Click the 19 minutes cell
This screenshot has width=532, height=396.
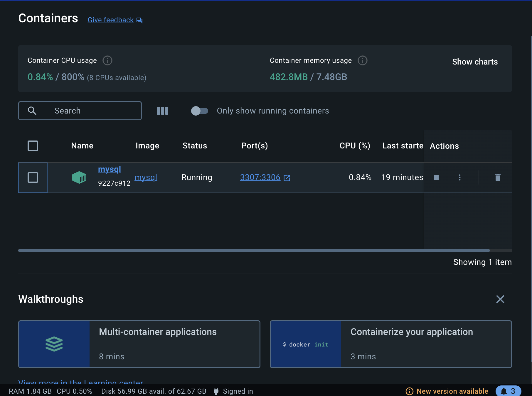pos(402,177)
